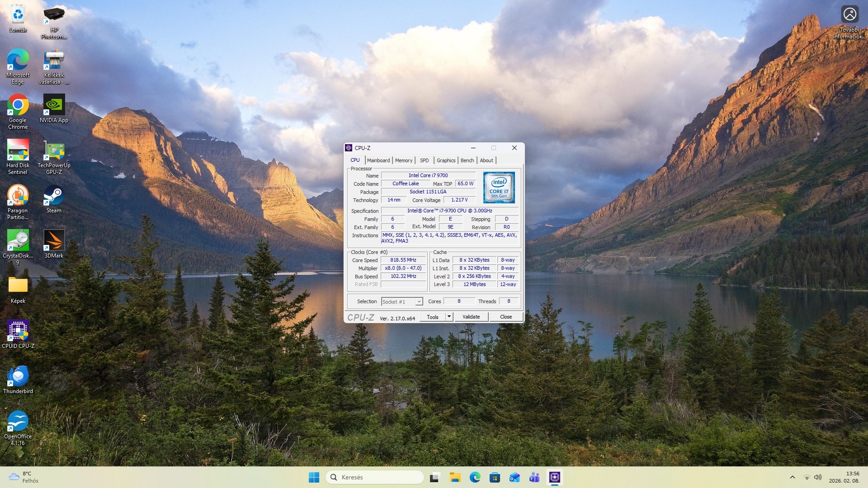
Task: Switch to the Mainboard tab
Action: (378, 160)
